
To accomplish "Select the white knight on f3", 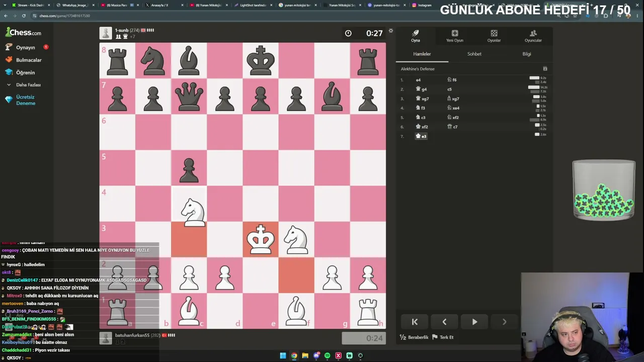I will [x=296, y=239].
